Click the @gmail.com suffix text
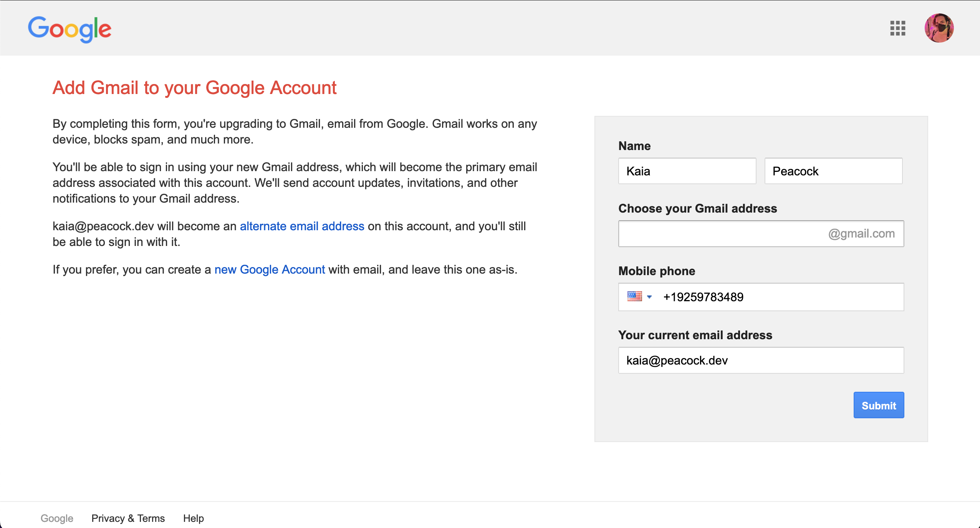This screenshot has height=528, width=980. pyautogui.click(x=861, y=234)
